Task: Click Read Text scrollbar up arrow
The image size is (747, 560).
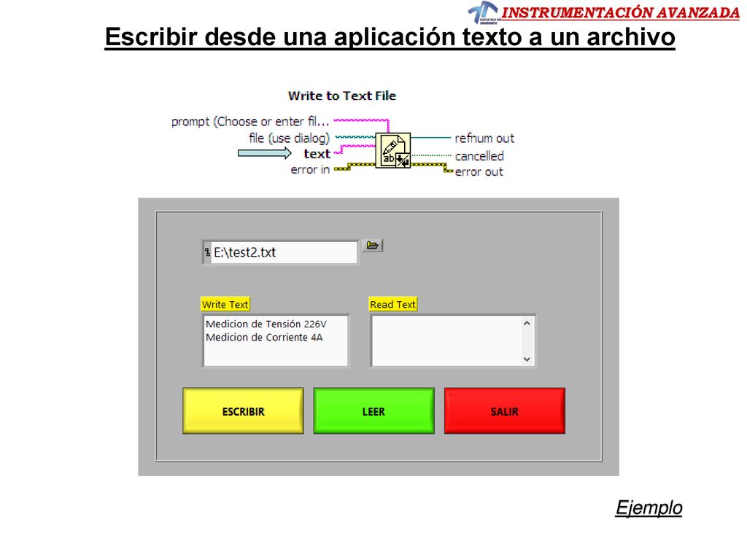Action: 527,323
